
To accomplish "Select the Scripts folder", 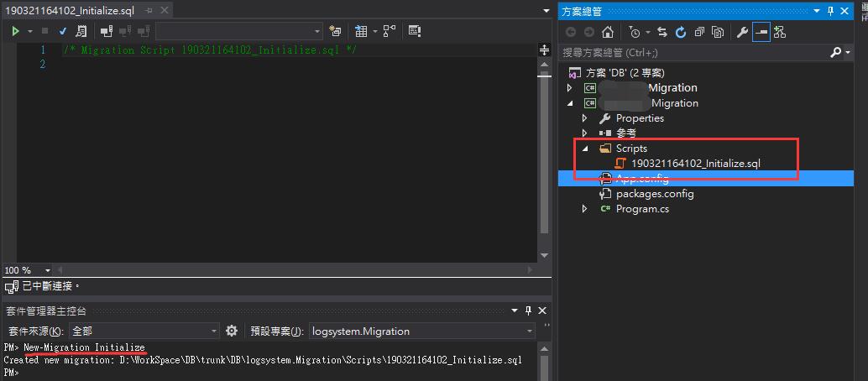I will pos(631,149).
